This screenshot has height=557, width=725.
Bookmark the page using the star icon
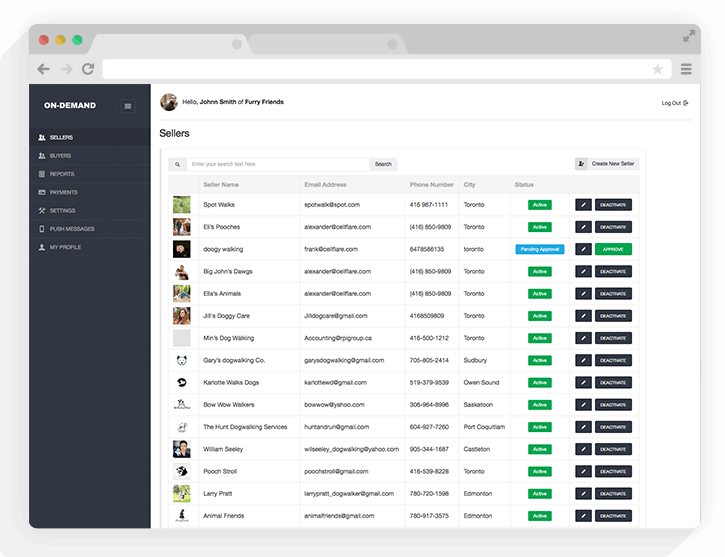coord(657,69)
